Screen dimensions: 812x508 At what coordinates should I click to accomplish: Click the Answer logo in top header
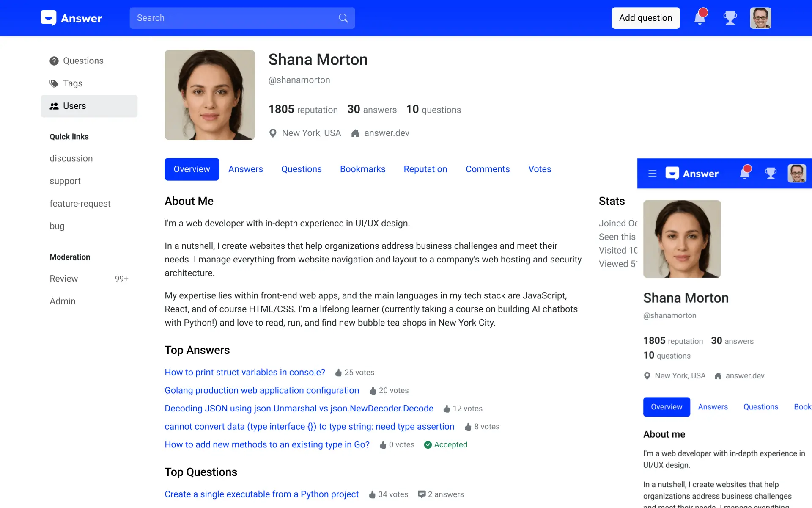(71, 18)
